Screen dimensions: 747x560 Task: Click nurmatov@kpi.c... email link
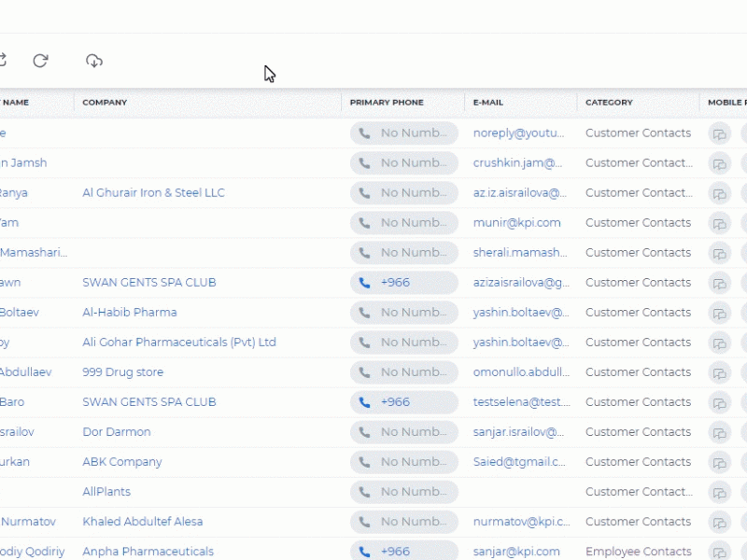(x=522, y=522)
